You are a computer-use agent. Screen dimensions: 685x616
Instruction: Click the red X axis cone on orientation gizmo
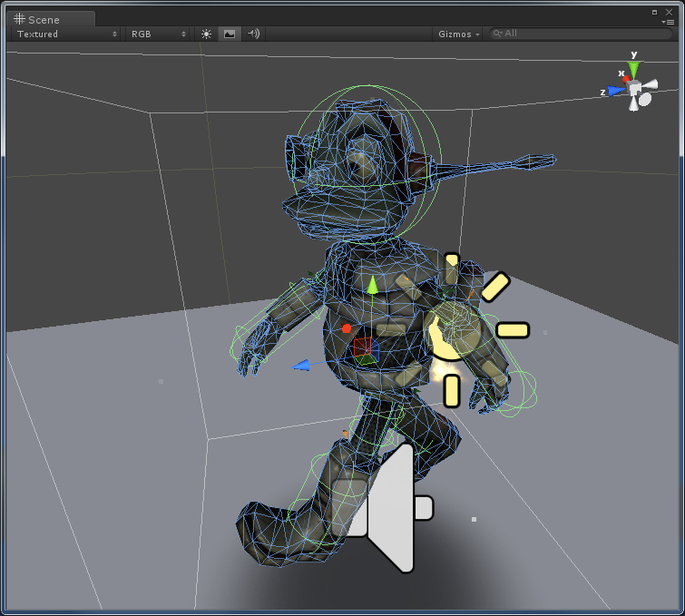coord(626,80)
